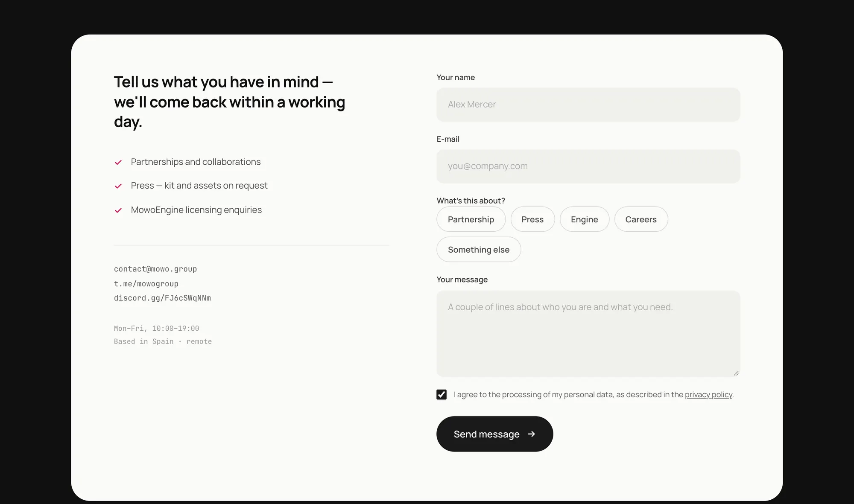Select the Partnership topic chip
The width and height of the screenshot is (854, 504).
click(471, 219)
